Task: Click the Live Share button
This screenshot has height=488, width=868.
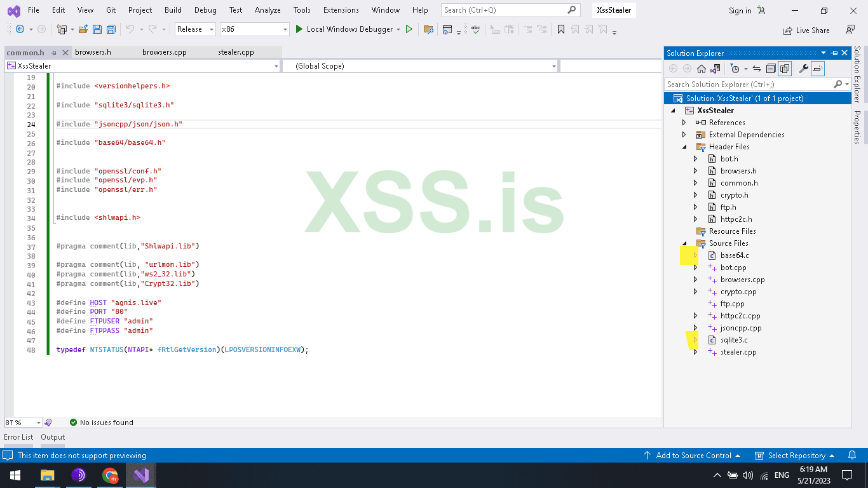Action: tap(807, 30)
